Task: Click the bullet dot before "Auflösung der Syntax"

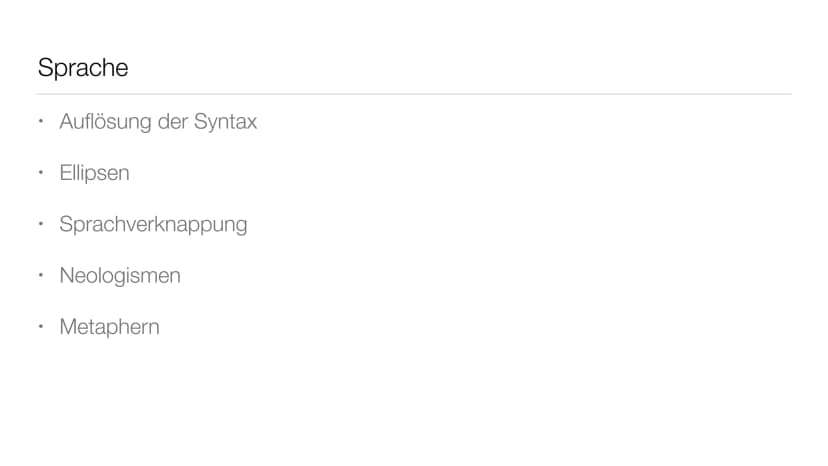Action: click(x=41, y=121)
